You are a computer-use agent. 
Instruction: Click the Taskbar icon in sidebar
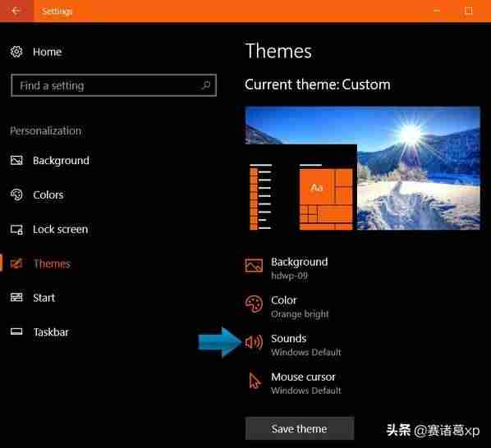coord(16,331)
